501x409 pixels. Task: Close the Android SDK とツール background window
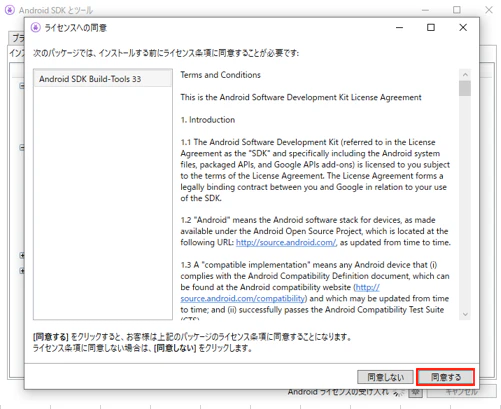click(x=489, y=10)
